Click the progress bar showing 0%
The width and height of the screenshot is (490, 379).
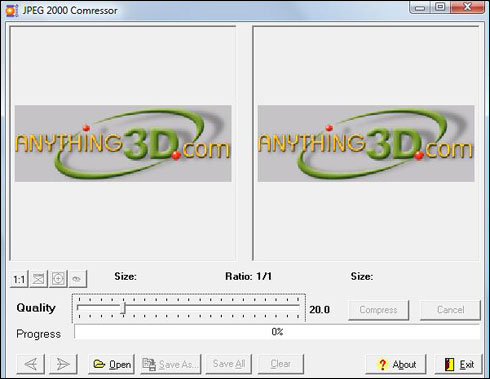point(277,332)
